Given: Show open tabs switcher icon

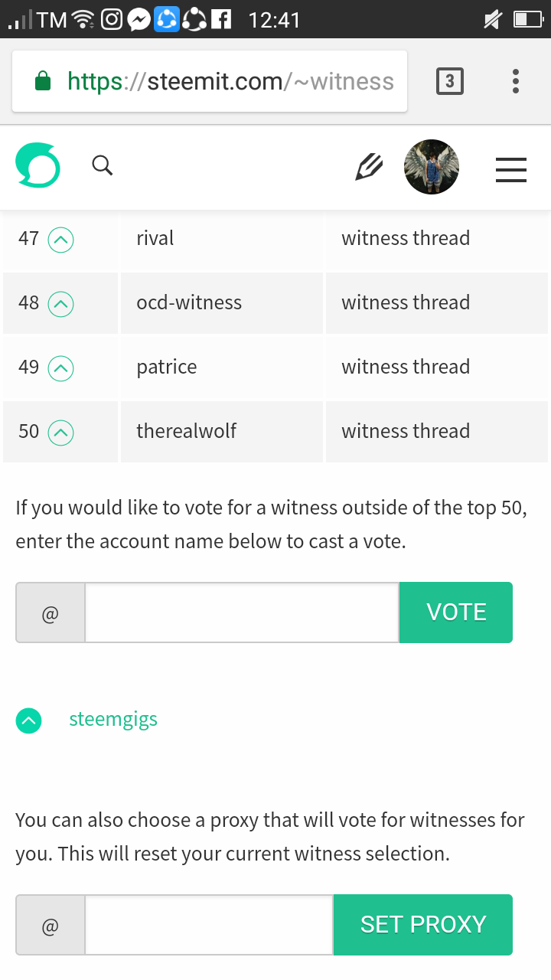Looking at the screenshot, I should 450,81.
